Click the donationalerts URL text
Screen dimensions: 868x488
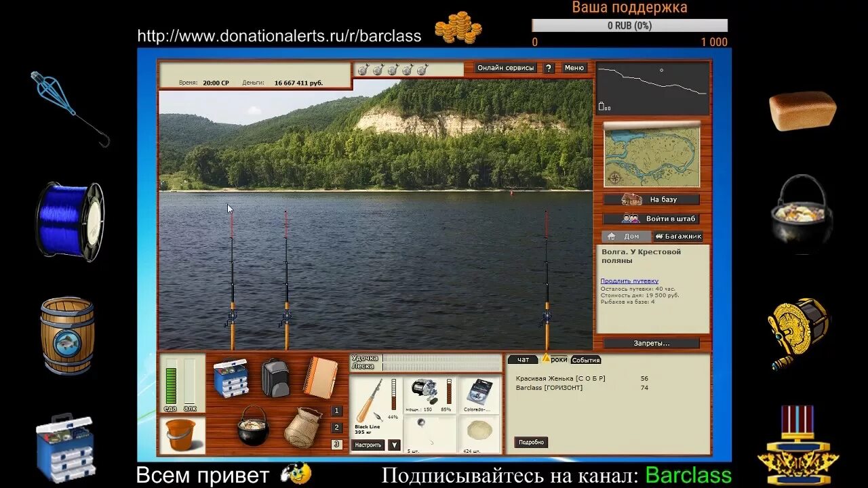click(279, 36)
